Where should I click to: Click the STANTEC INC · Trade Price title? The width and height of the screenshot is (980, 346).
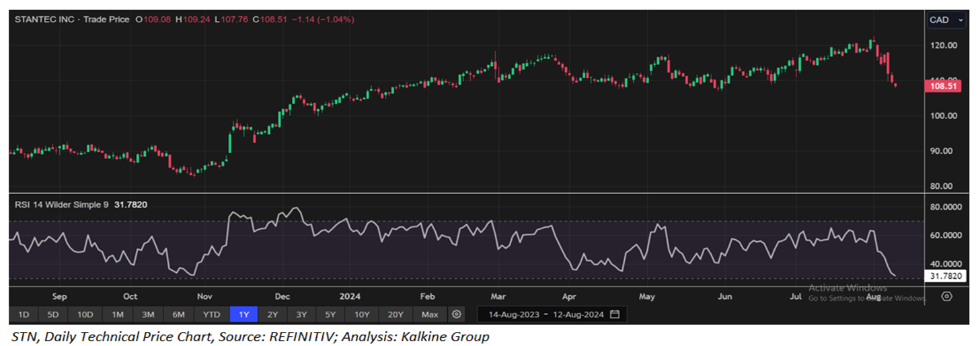(x=72, y=19)
